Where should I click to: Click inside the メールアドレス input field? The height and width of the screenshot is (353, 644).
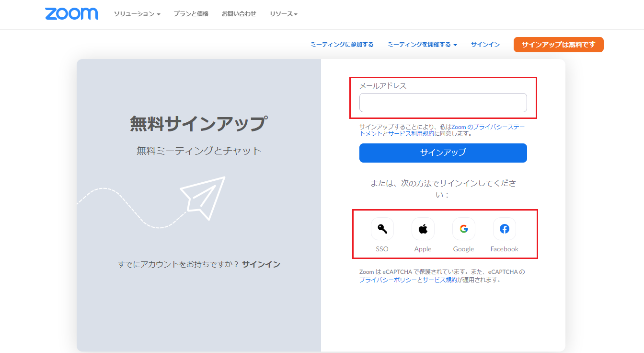tap(443, 103)
